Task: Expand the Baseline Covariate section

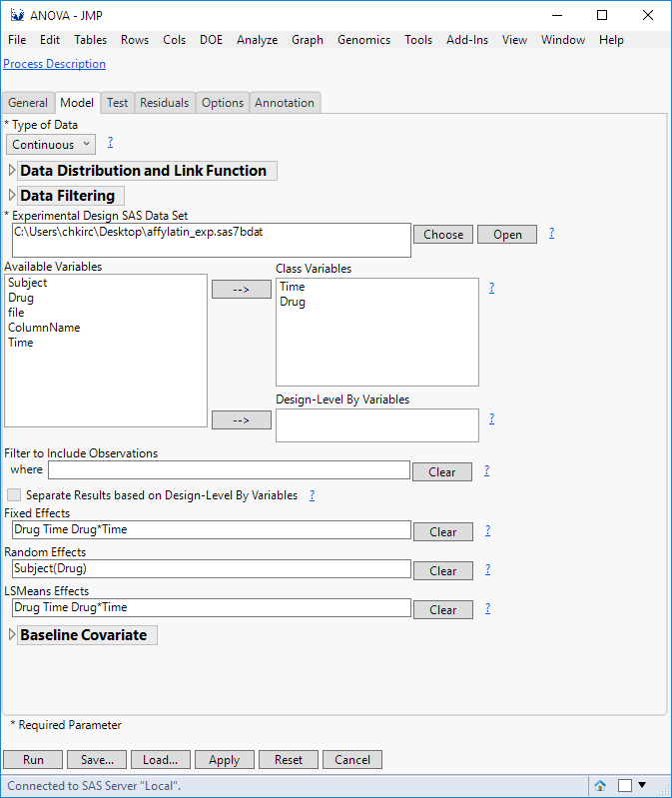Action: 12,635
